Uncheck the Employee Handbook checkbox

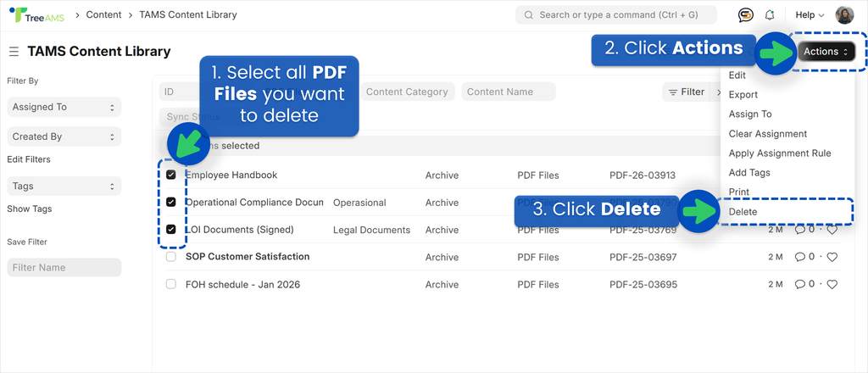171,175
